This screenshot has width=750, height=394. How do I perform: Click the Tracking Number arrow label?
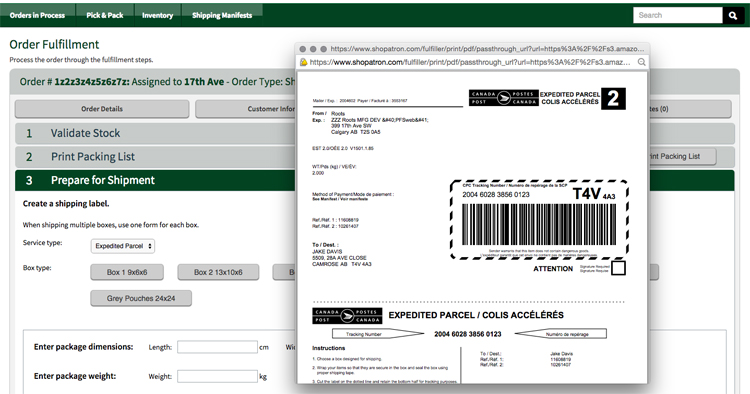click(378, 334)
